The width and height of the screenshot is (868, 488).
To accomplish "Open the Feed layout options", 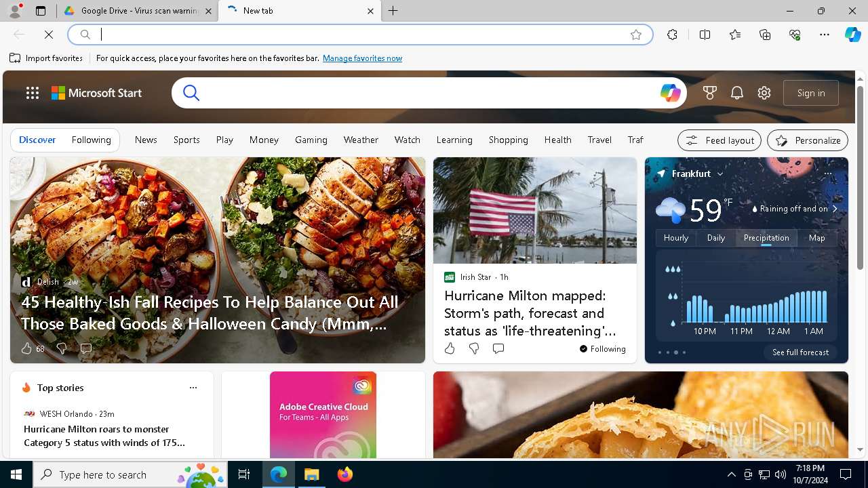I will pyautogui.click(x=719, y=140).
